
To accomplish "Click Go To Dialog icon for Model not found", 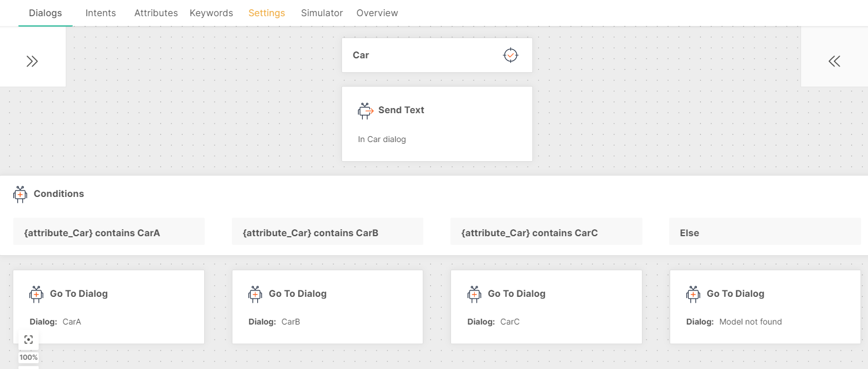I will point(693,294).
